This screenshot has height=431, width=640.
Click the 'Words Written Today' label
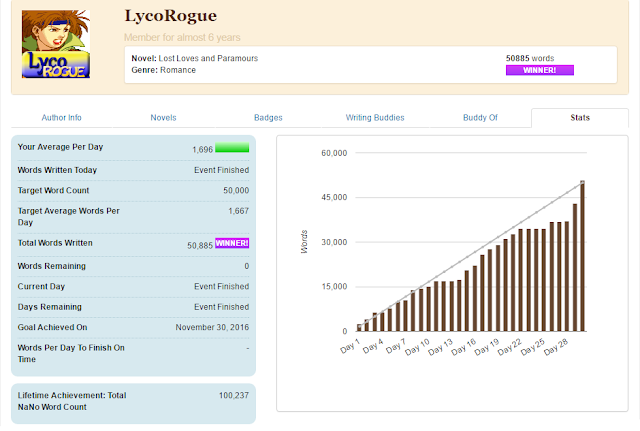(57, 170)
